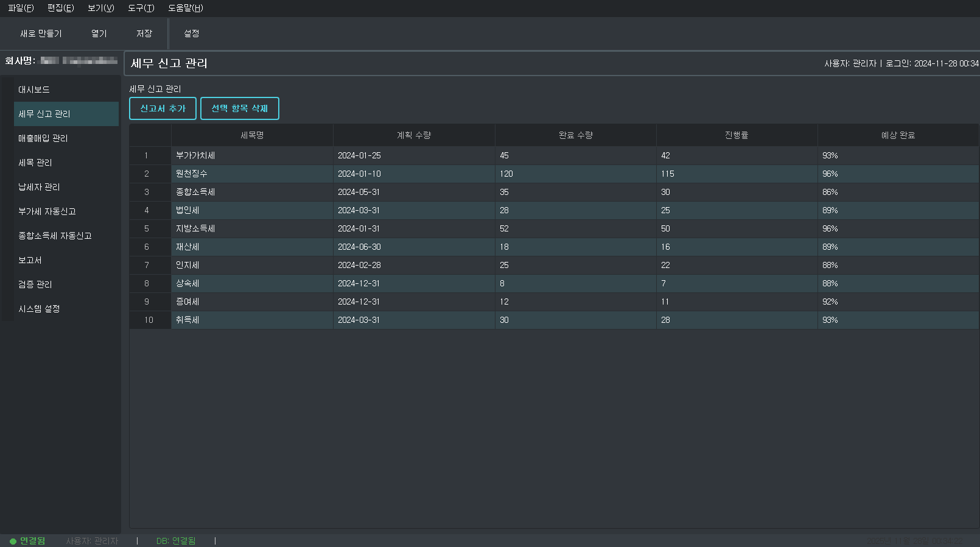Screen dimensions: 980x547
Task: Select the 부가가치세 cell
Action: 251,155
